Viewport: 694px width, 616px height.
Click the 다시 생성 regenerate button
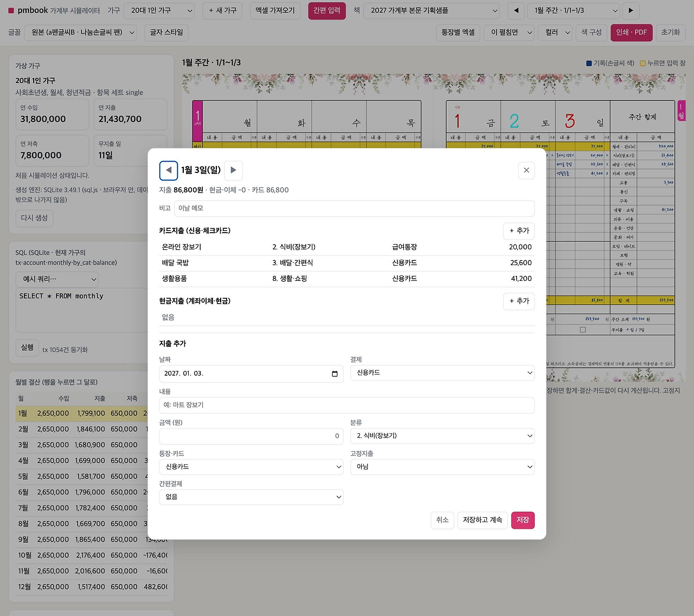tap(34, 218)
